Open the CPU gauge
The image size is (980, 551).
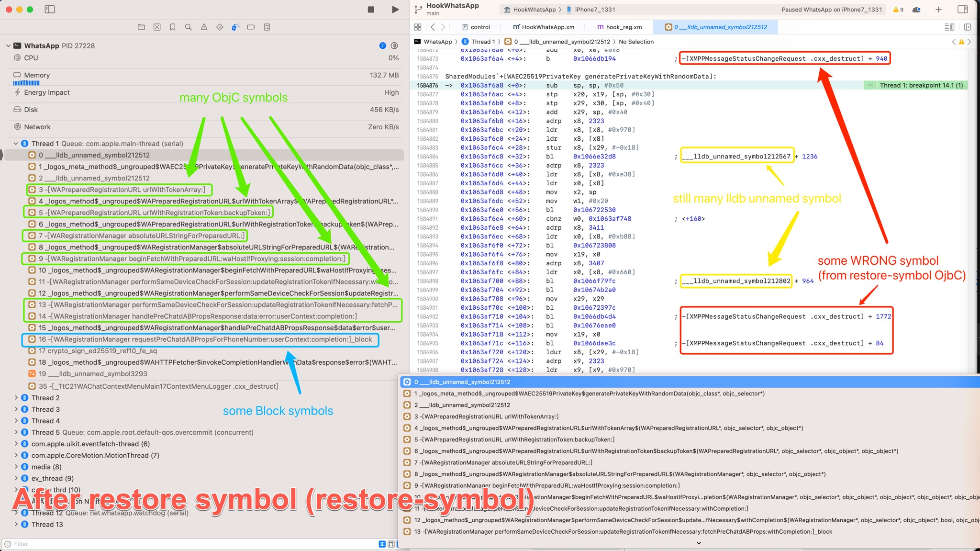tap(206, 58)
